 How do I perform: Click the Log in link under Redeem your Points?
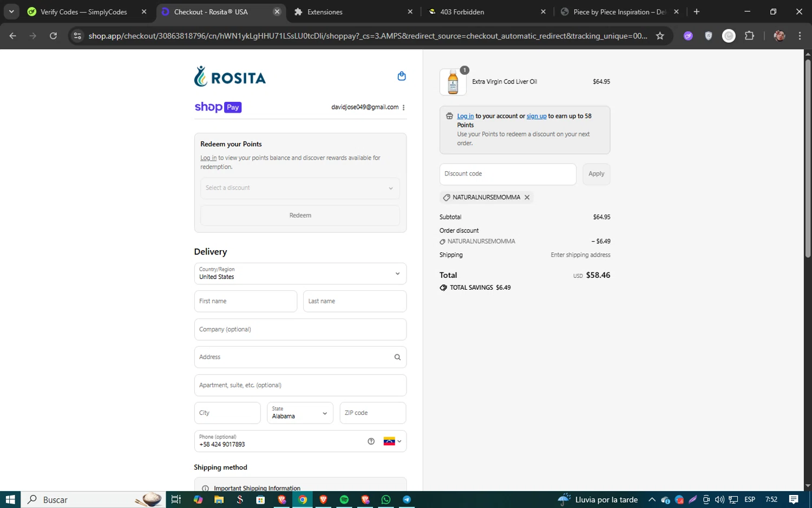(x=208, y=158)
